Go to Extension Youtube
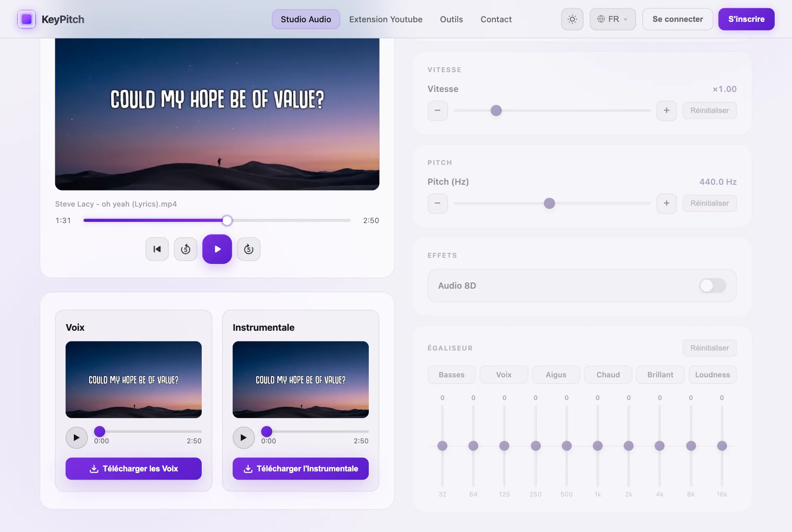Viewport: 792px width, 532px height. (386, 19)
